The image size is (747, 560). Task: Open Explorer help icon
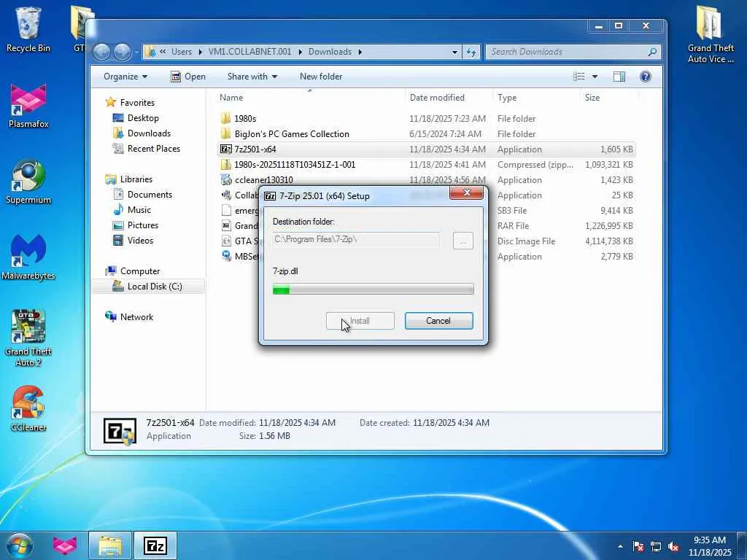pos(646,77)
